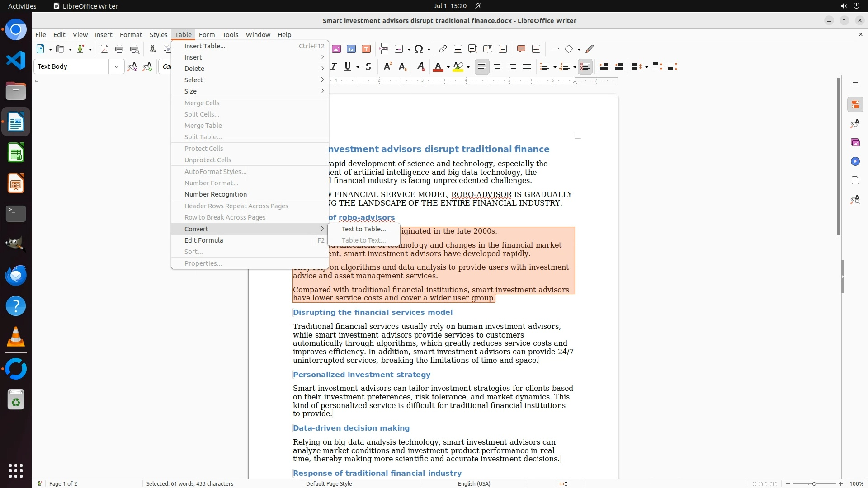Click the Strikethrough formatting icon
Viewport: 868px width, 488px height.
pos(368,66)
